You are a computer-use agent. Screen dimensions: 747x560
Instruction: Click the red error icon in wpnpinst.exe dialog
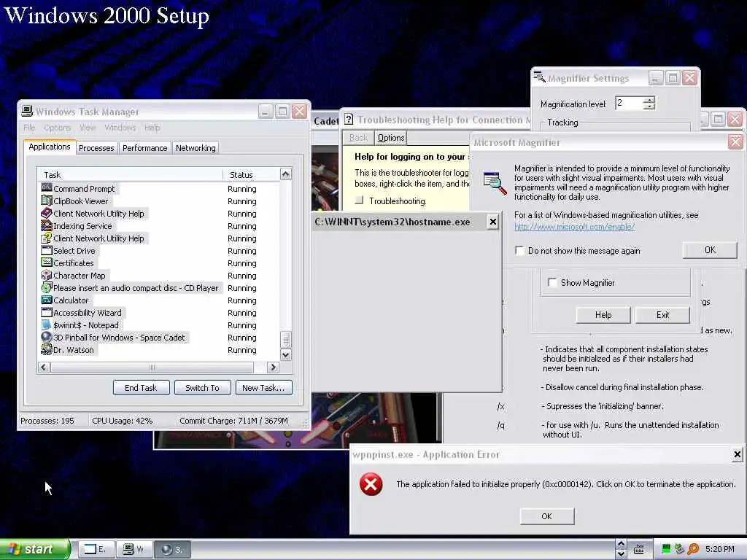coord(371,484)
